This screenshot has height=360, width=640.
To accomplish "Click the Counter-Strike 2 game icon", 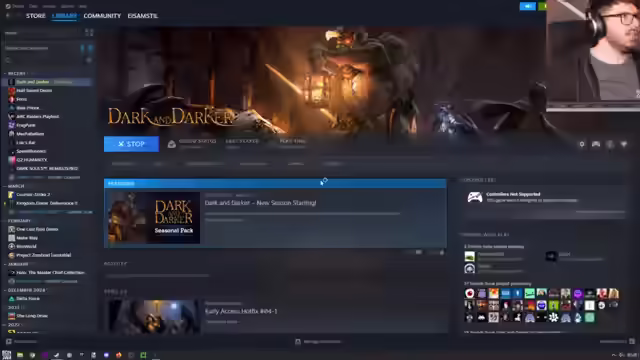I will 11,195.
